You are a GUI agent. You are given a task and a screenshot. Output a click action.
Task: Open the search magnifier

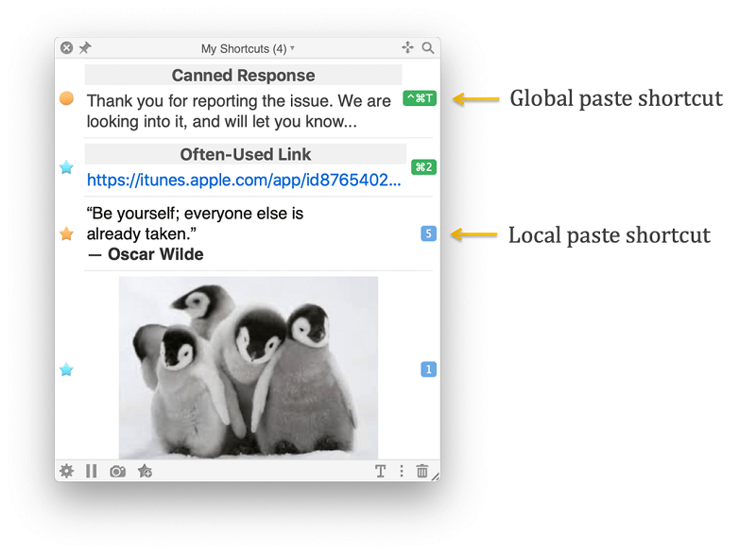(428, 47)
